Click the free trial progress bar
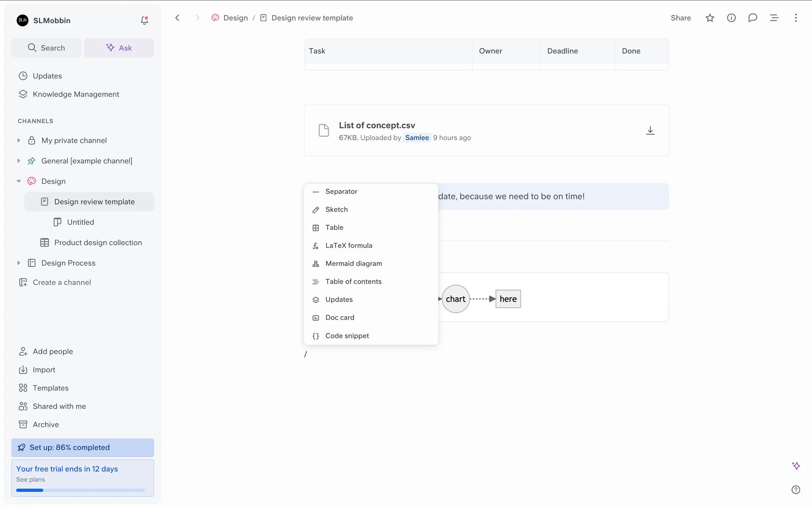Image resolution: width=812 pixels, height=508 pixels. pyautogui.click(x=80, y=490)
